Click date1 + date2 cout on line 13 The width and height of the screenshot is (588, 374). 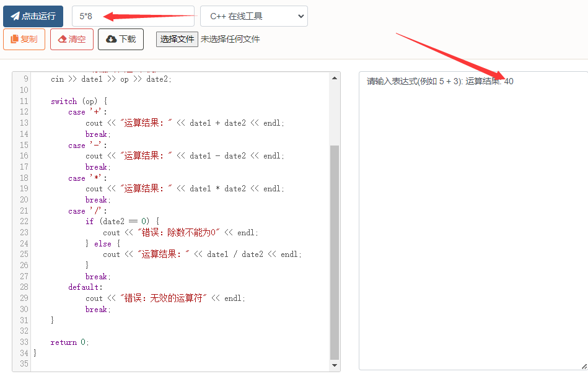point(185,123)
